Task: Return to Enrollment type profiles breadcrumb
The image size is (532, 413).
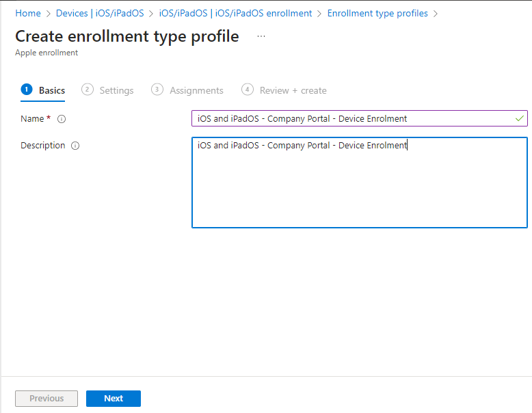Action: [x=377, y=13]
